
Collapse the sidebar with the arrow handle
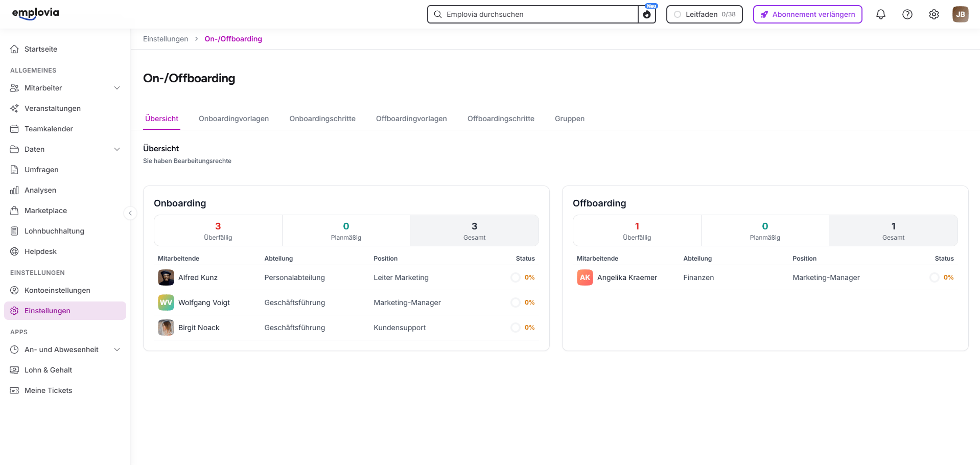point(130,213)
